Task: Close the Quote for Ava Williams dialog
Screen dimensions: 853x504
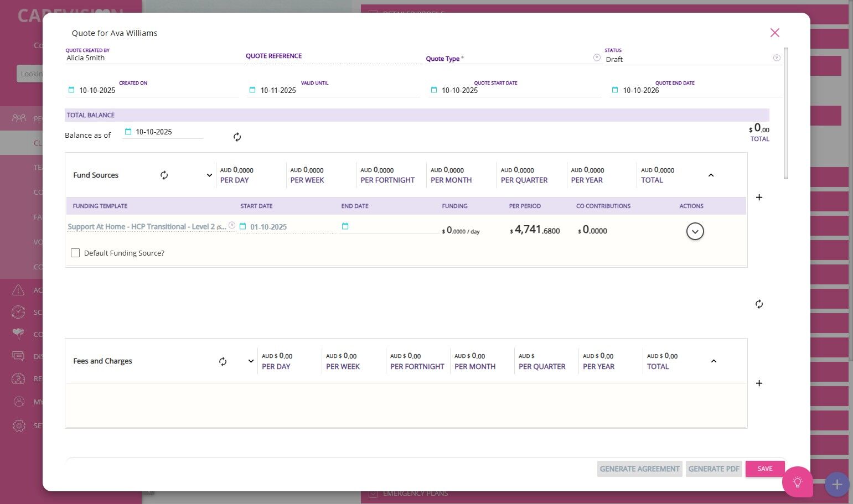Action: (x=775, y=33)
